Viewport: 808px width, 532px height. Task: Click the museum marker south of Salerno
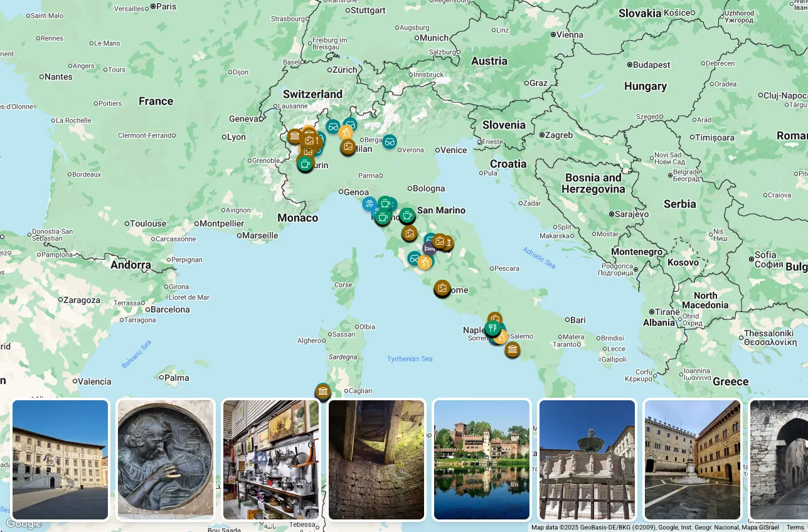pyautogui.click(x=513, y=349)
